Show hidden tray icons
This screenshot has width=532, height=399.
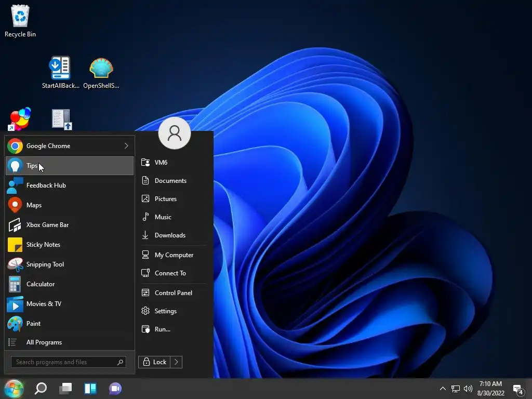443,389
